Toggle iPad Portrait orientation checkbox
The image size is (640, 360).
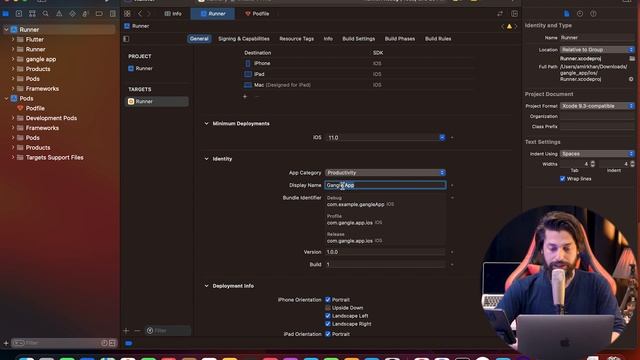coord(328,334)
